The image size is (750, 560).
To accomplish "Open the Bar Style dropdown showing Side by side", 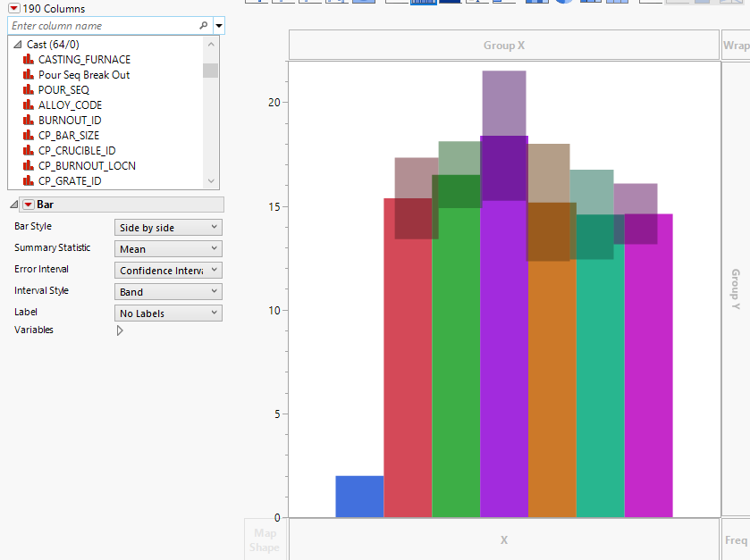I will (168, 227).
